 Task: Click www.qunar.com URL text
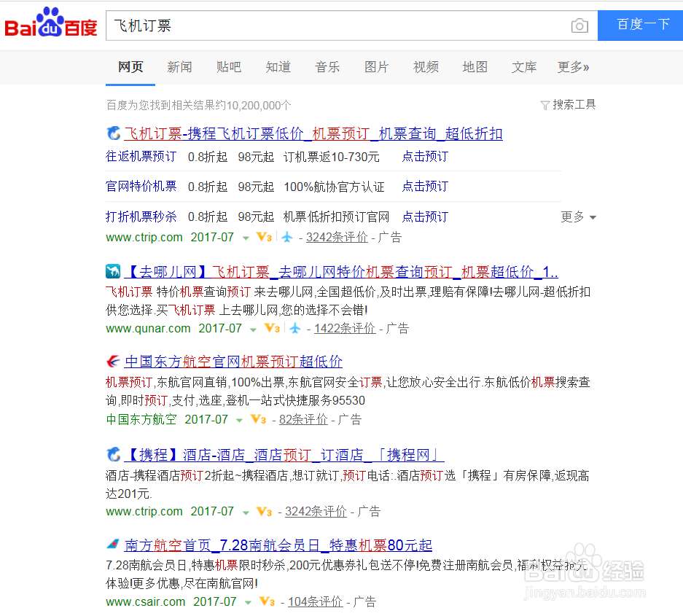(x=148, y=328)
